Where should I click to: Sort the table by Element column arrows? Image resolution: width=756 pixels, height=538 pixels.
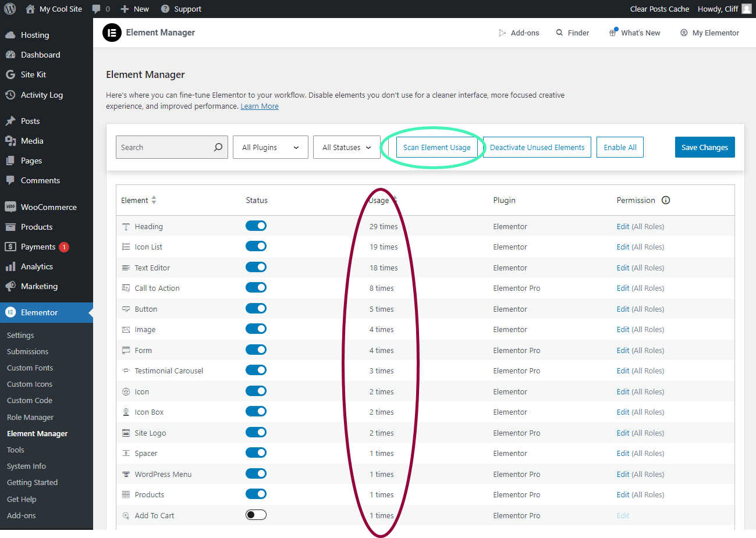154,200
